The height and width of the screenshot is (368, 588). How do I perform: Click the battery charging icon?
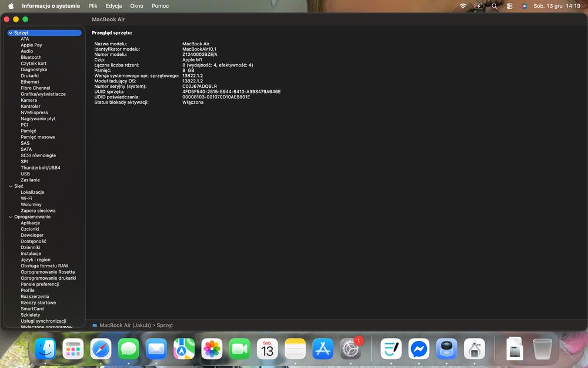(x=479, y=6)
